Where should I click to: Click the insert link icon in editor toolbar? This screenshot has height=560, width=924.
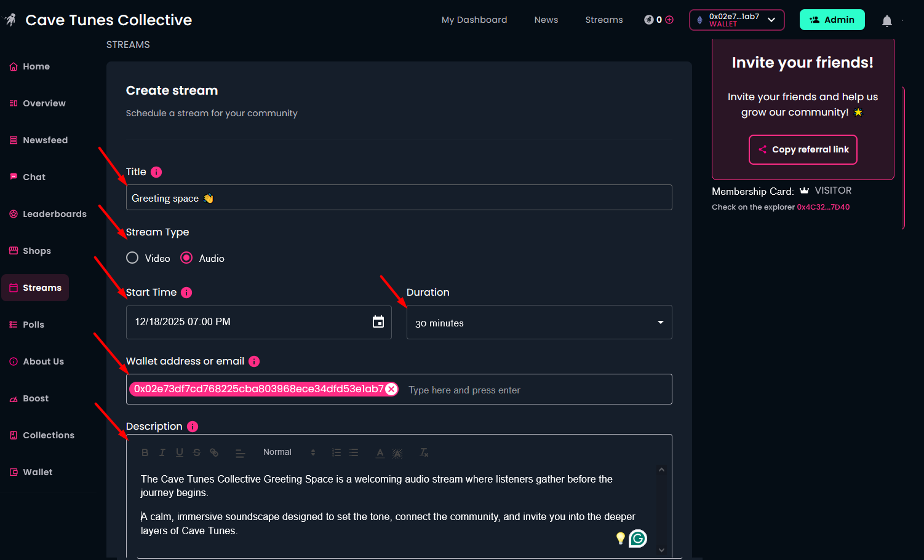point(214,452)
